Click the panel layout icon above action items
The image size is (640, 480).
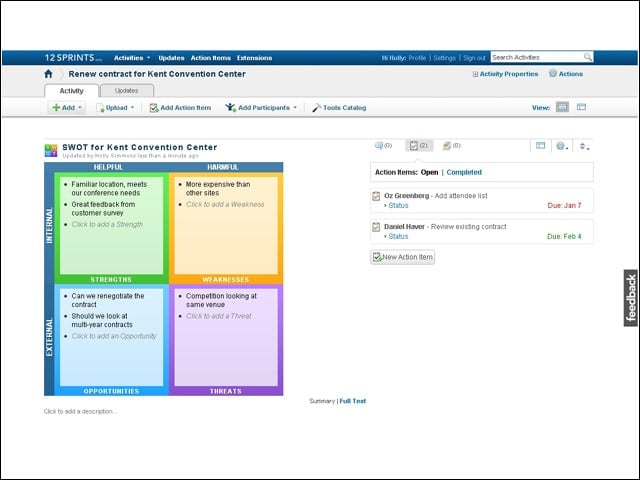click(x=540, y=145)
